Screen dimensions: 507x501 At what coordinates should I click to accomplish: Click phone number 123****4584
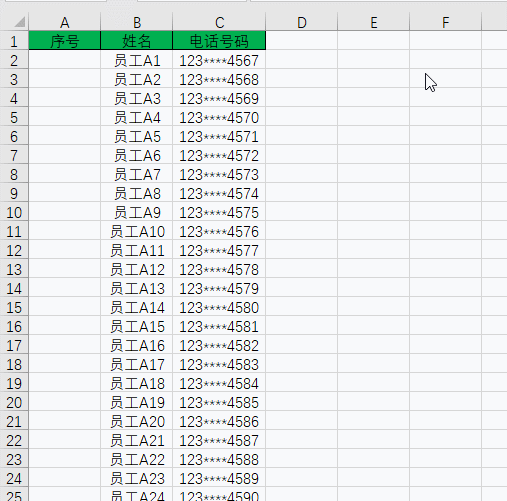(219, 383)
